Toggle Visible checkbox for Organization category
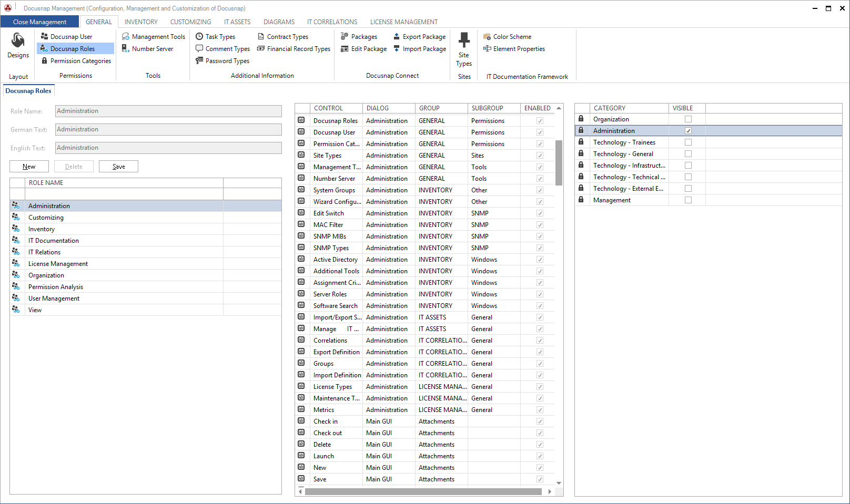The height and width of the screenshot is (504, 850). pyautogui.click(x=688, y=119)
